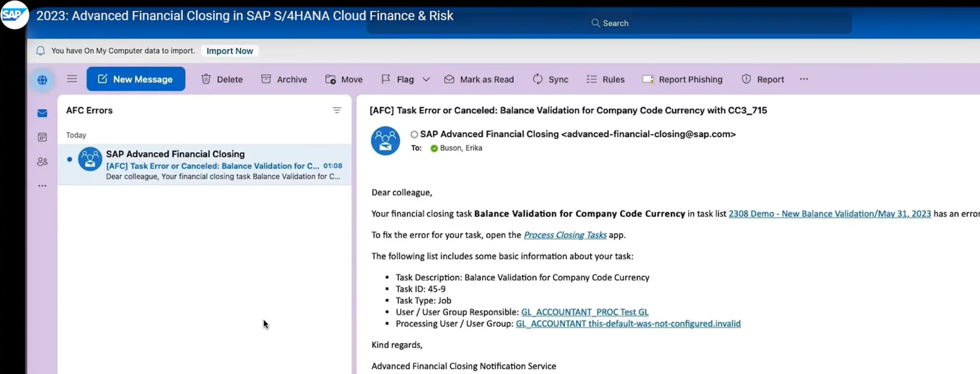The width and height of the screenshot is (980, 374).
Task: Toggle the hamburger navigation menu
Action: [x=72, y=79]
